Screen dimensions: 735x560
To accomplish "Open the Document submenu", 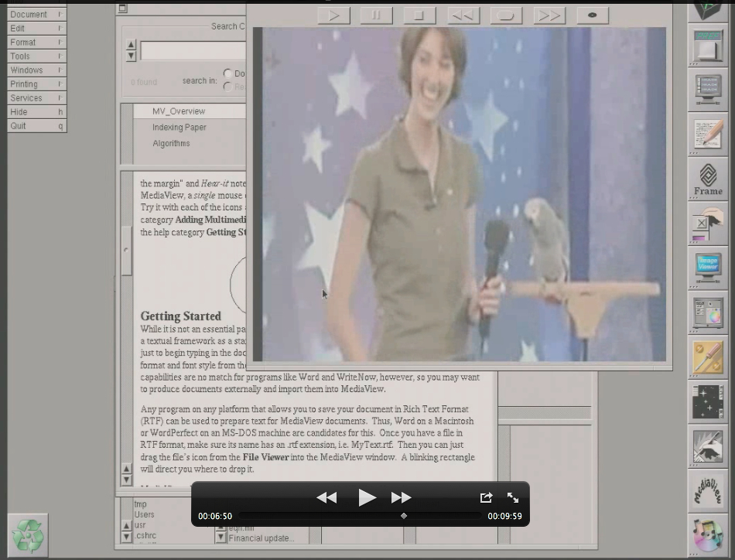I will 36,14.
